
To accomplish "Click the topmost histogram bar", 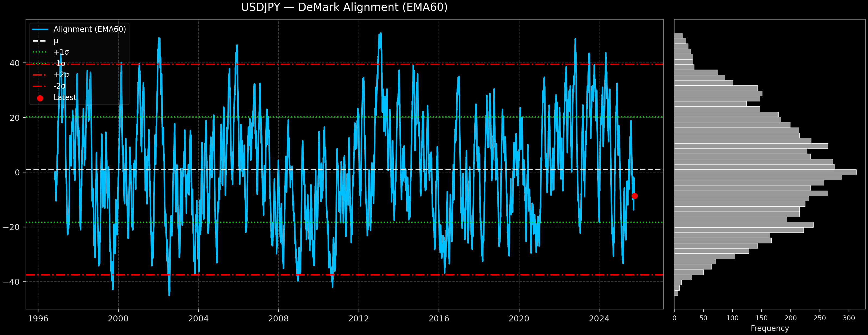I will click(x=678, y=35).
